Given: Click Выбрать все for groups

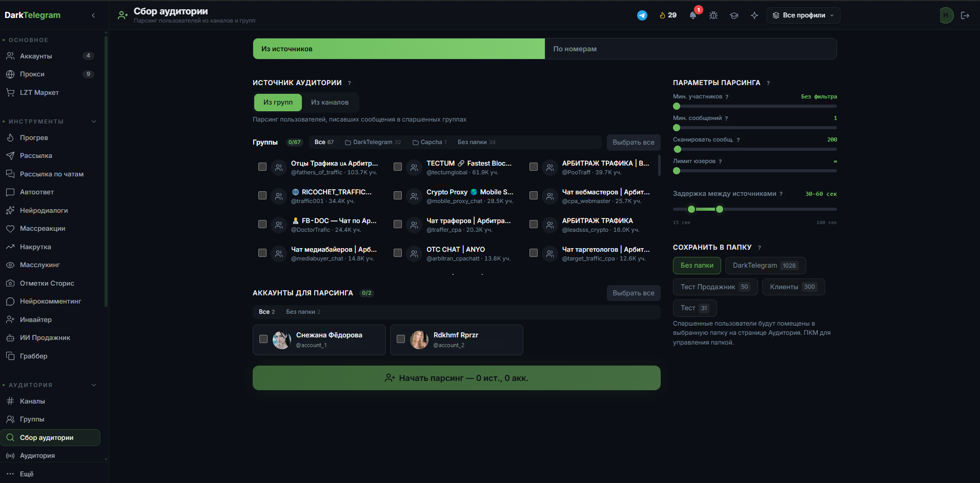Looking at the screenshot, I should point(634,143).
